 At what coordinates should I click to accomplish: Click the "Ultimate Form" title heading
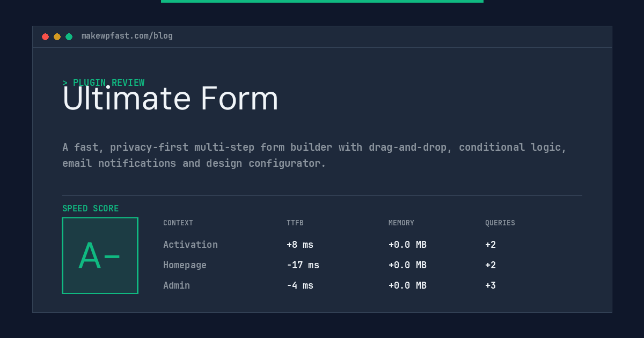pyautogui.click(x=171, y=98)
